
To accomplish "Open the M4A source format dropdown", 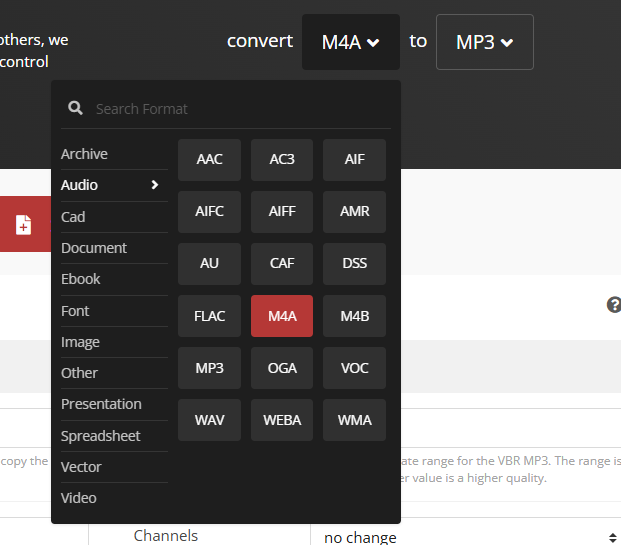I will pyautogui.click(x=350, y=42).
